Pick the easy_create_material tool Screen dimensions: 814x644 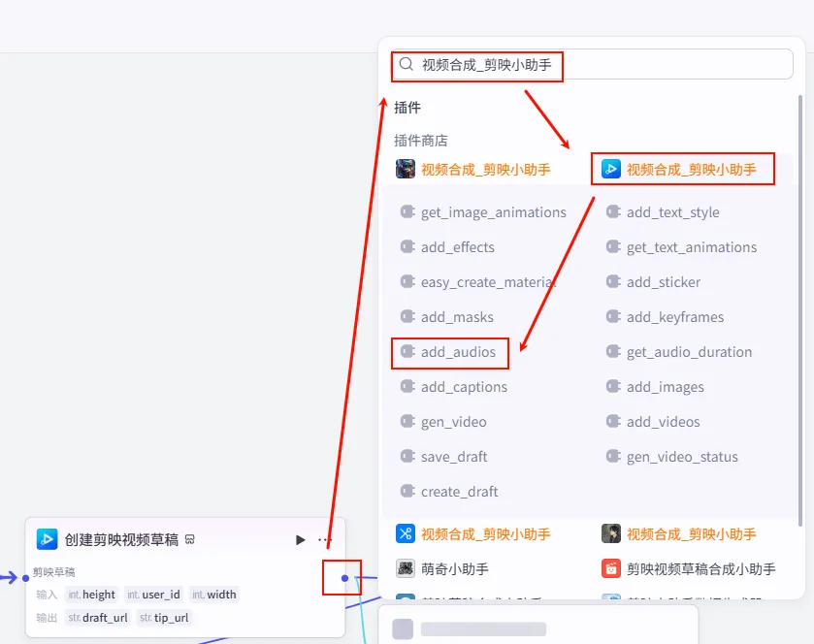[478, 282]
